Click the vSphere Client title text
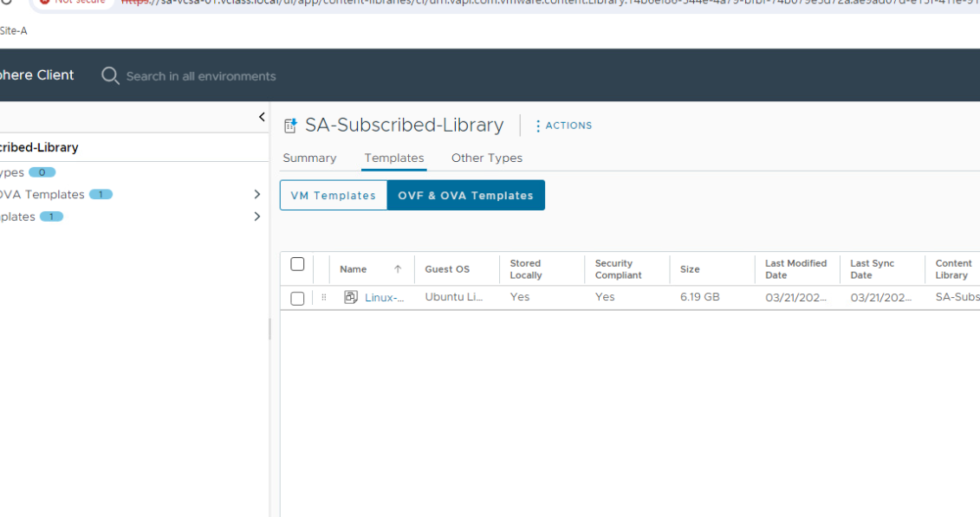This screenshot has height=517, width=980. tap(37, 75)
